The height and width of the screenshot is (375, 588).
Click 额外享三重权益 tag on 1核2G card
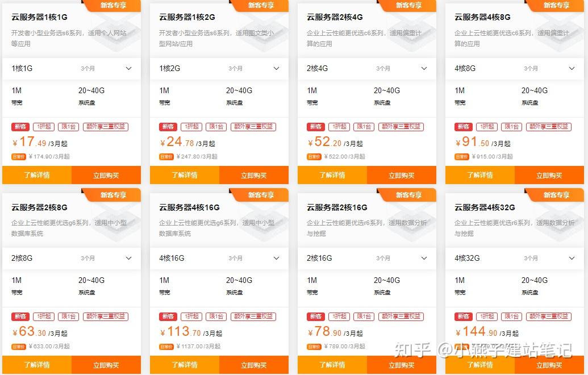[253, 127]
